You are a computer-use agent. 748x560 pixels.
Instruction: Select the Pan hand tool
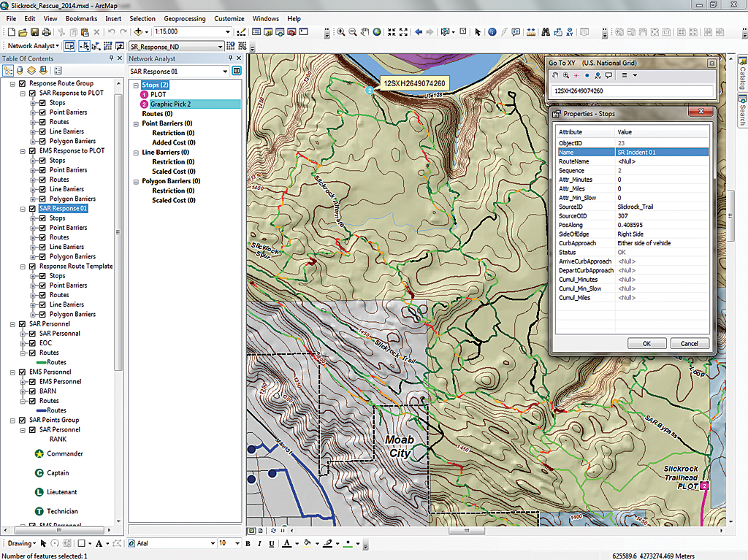tap(365, 32)
